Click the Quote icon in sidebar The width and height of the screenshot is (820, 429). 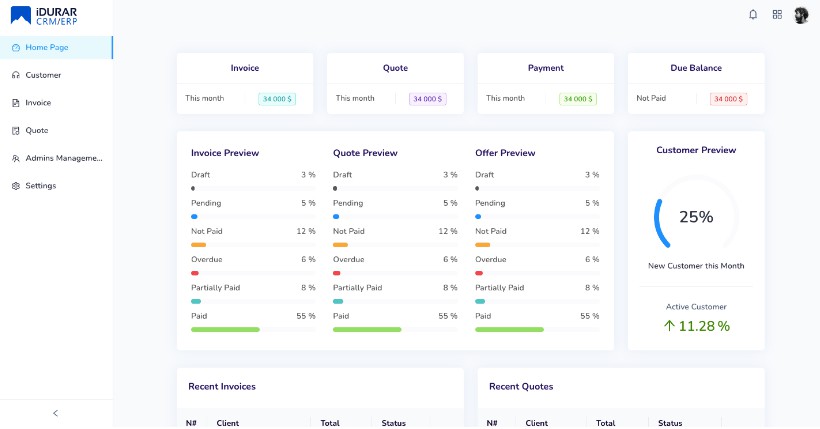pos(16,130)
